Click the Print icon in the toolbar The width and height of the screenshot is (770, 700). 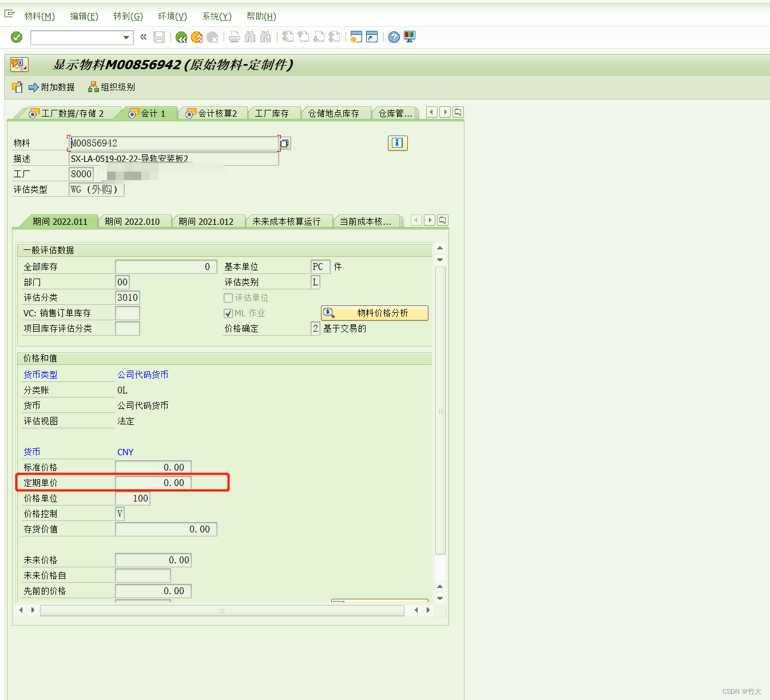tap(234, 37)
